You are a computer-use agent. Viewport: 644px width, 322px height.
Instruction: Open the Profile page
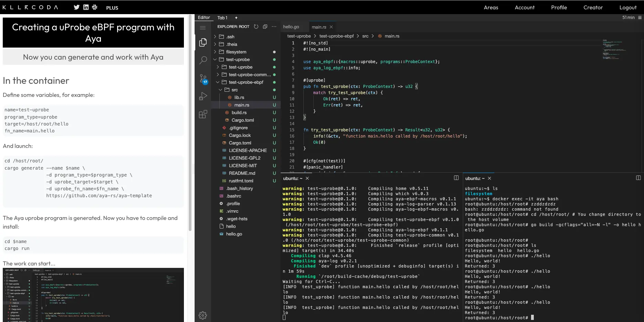point(559,7)
